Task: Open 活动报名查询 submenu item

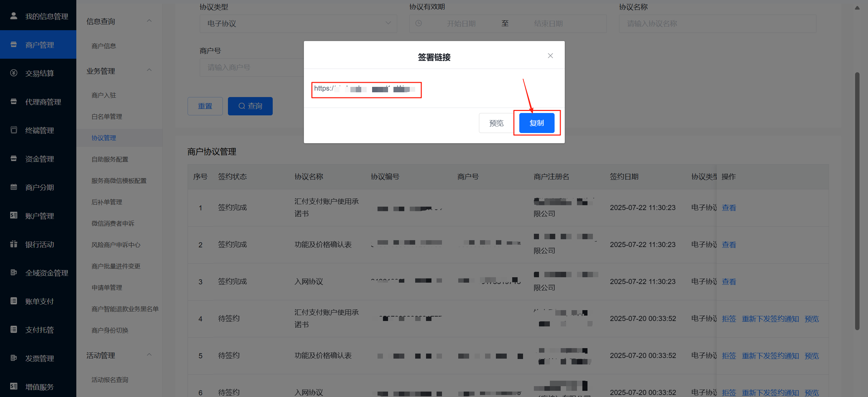Action: [110, 380]
